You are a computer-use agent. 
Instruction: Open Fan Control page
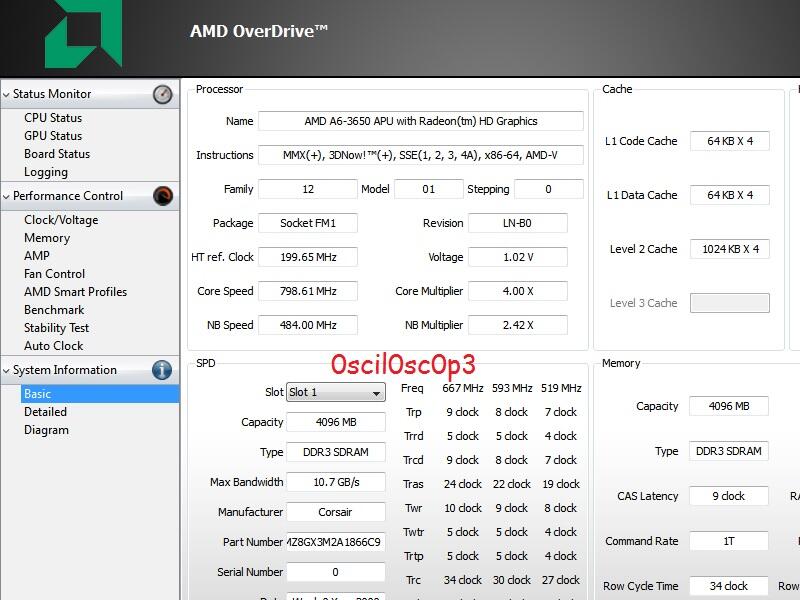pyautogui.click(x=55, y=274)
